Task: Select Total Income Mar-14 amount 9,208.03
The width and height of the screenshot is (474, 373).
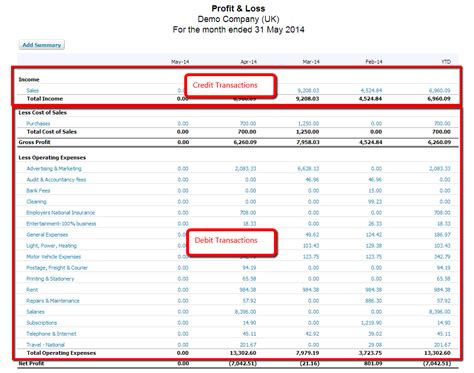Action: click(307, 99)
